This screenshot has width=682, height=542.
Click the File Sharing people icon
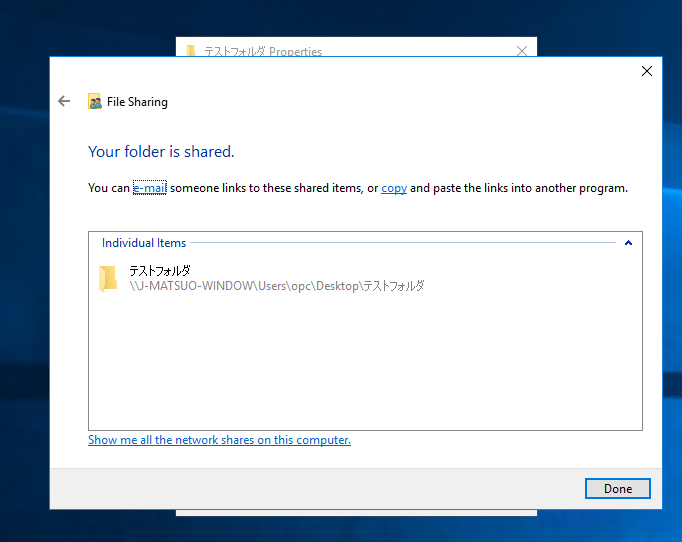pos(95,101)
